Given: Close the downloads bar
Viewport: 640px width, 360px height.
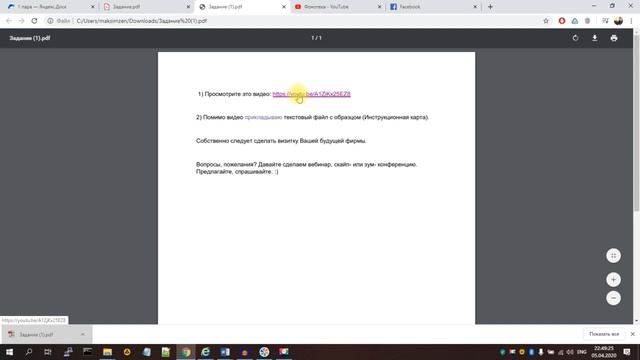Looking at the screenshot, I should coord(632,334).
